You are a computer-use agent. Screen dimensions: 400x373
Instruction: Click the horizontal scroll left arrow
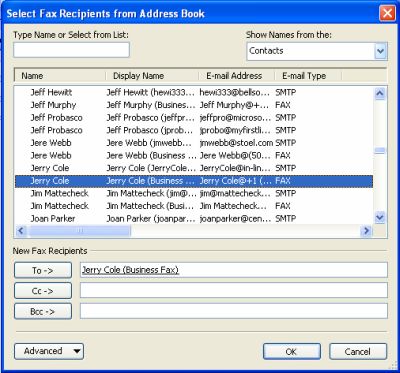tap(21, 230)
